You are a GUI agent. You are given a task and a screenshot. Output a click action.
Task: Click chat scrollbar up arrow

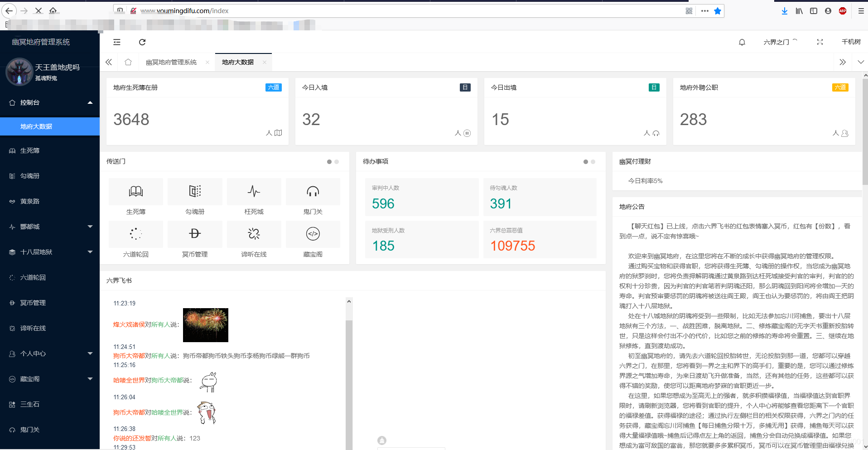pyautogui.click(x=349, y=301)
